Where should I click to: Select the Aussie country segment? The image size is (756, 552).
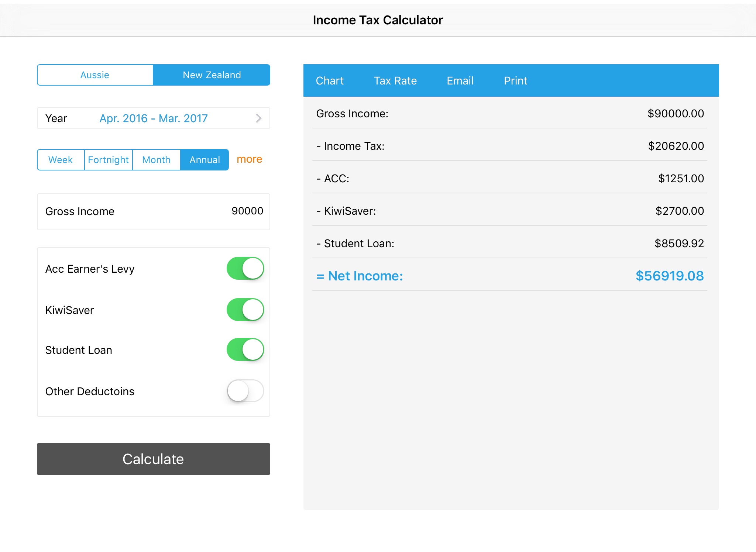pos(95,75)
